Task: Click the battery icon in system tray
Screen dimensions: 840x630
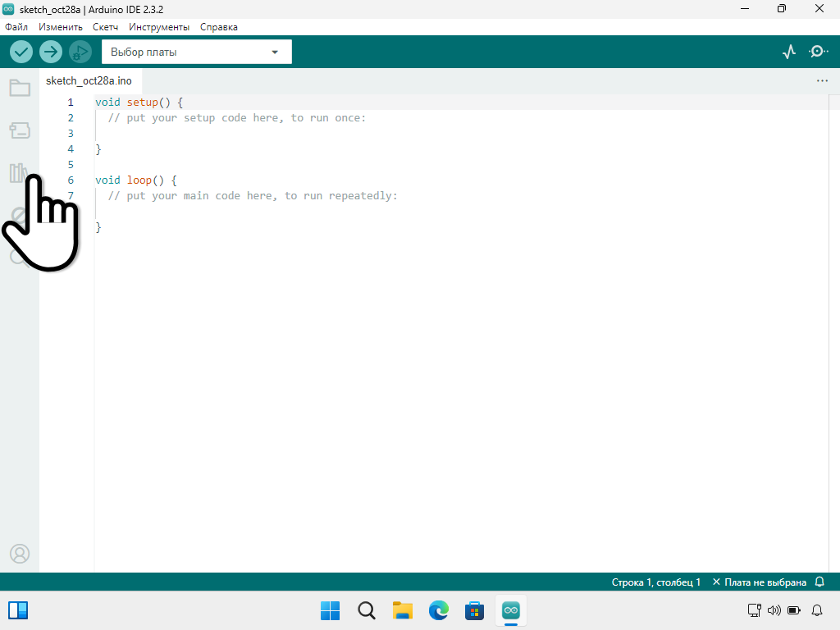Action: (x=794, y=610)
